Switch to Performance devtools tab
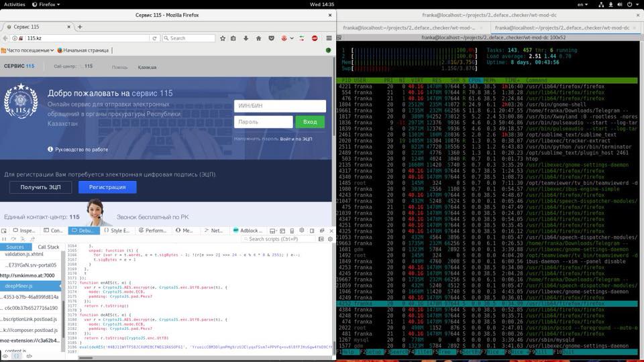This screenshot has height=362, width=644. pyautogui.click(x=152, y=231)
